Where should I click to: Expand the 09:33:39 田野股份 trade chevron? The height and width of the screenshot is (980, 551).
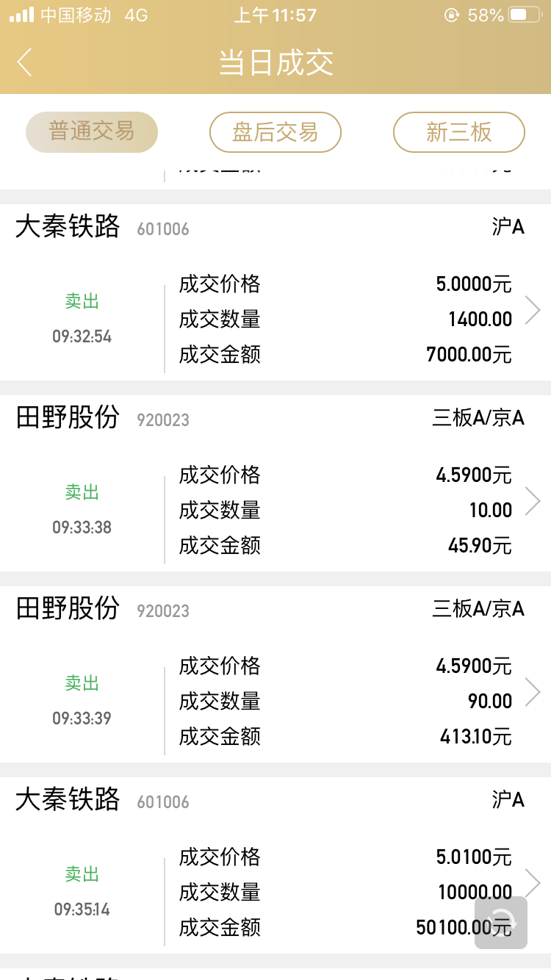(x=533, y=693)
